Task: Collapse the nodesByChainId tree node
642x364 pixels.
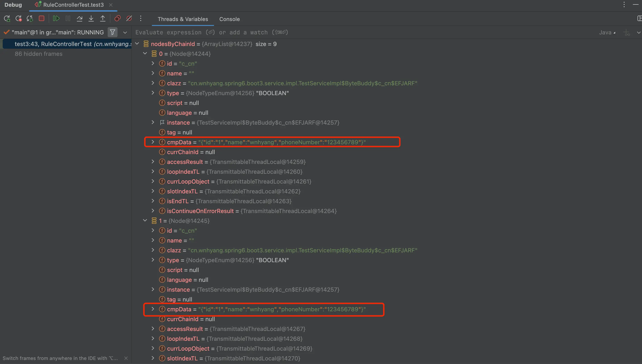Action: pyautogui.click(x=137, y=44)
